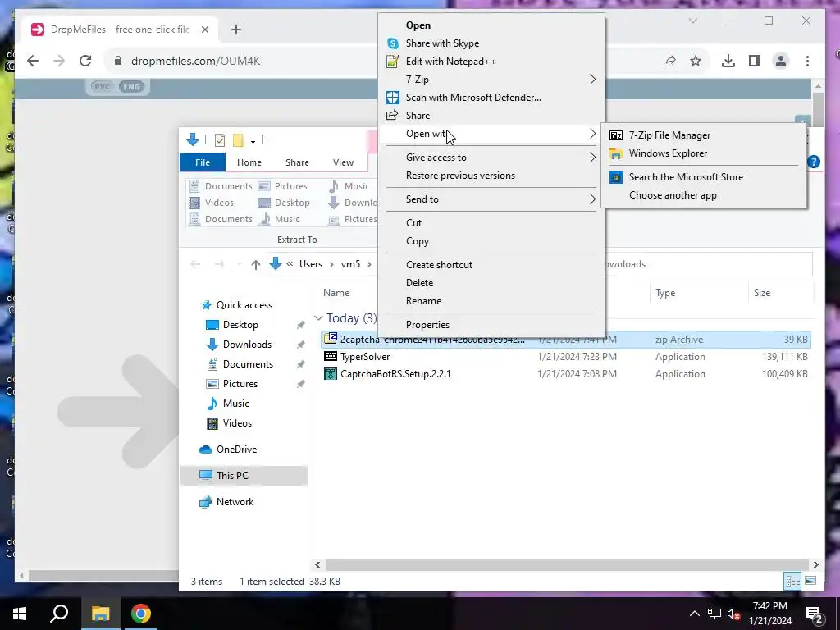
Task: Switch to Home ribbon tab
Action: pos(249,162)
